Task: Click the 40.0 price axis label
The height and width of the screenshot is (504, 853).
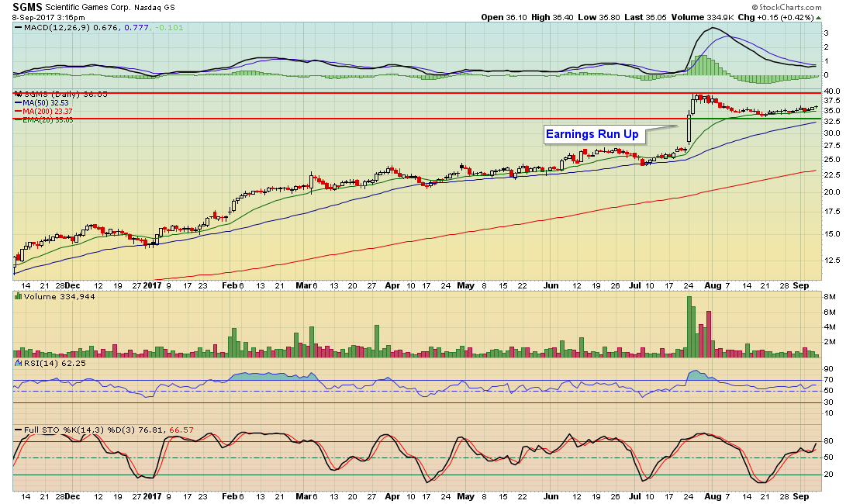Action: 832,91
